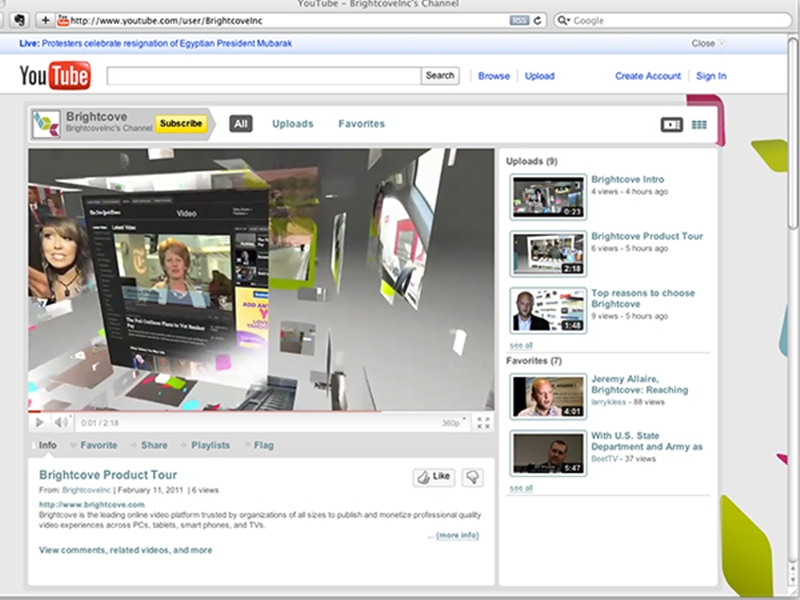Like the Brightcove Product Tour video
The width and height of the screenshot is (800, 600).
[x=434, y=477]
